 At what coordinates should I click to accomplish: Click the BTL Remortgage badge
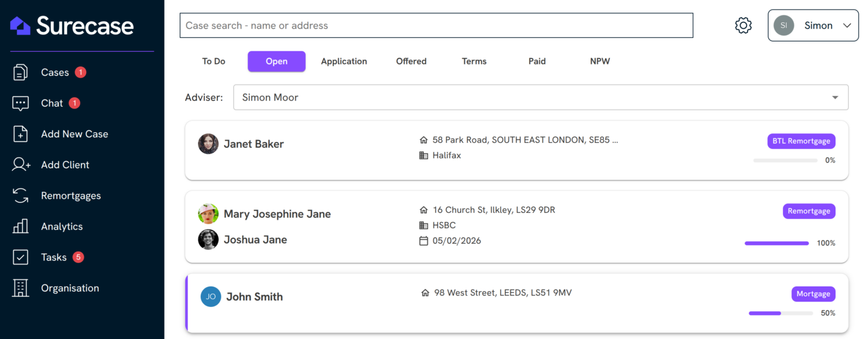[x=800, y=141]
